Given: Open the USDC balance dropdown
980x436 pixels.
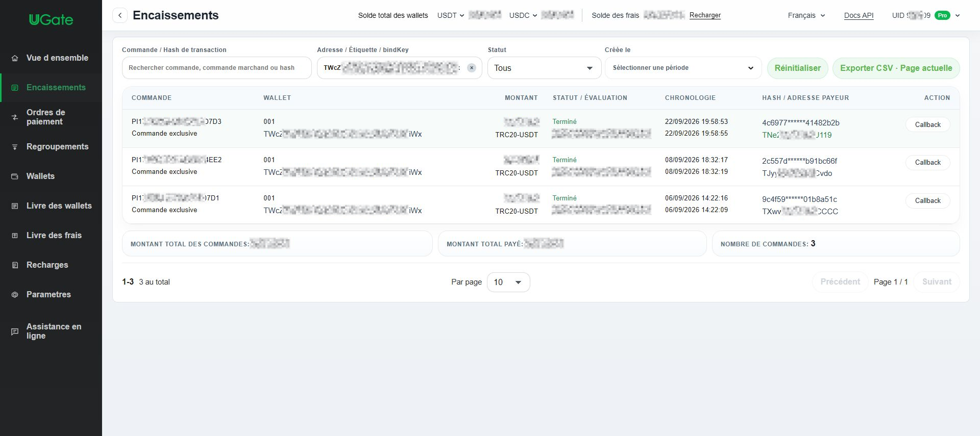Looking at the screenshot, I should (x=523, y=15).
